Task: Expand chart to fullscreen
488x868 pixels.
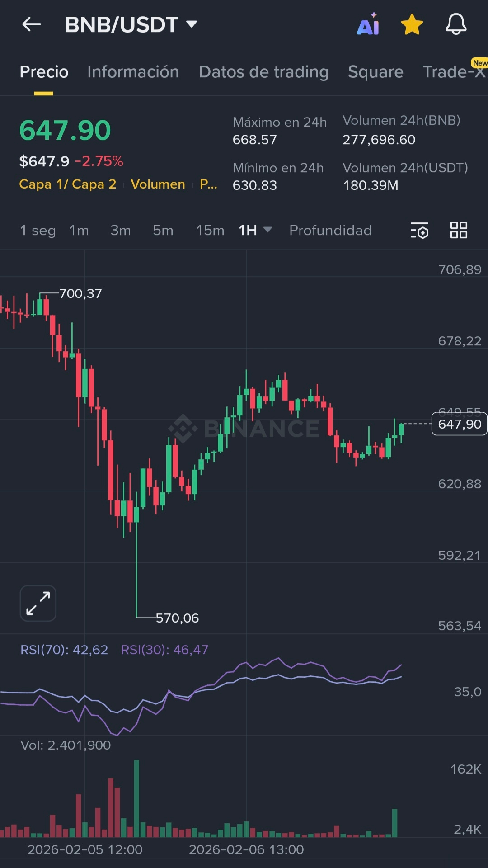Action: pyautogui.click(x=38, y=603)
